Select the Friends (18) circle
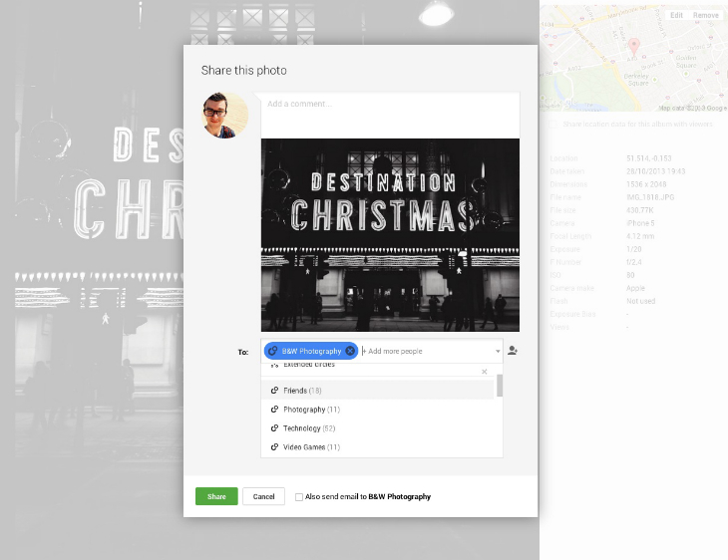The width and height of the screenshot is (728, 560). (378, 391)
